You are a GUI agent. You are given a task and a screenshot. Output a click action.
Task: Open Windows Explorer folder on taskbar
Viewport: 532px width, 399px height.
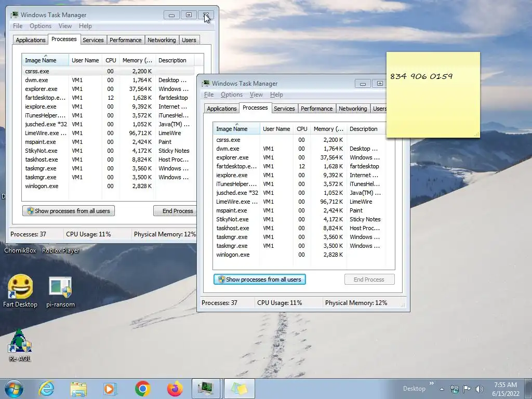[x=78, y=389]
